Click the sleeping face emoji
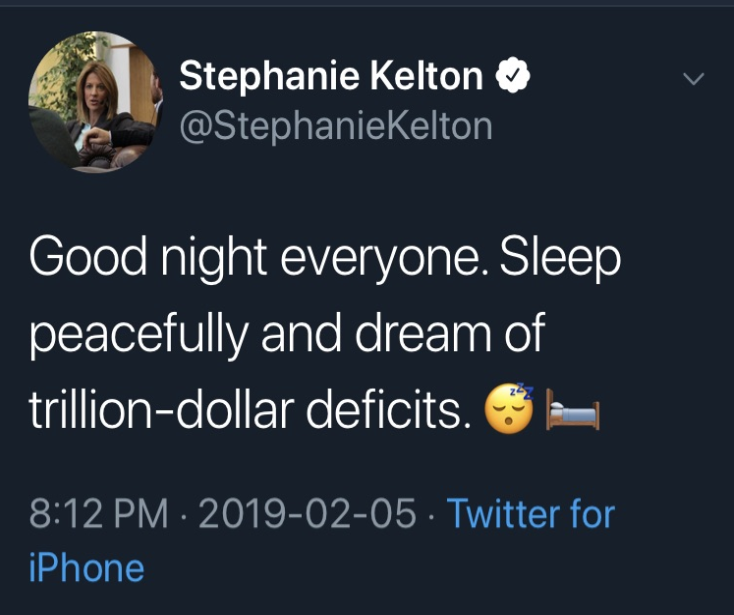734x615 pixels. click(x=510, y=410)
